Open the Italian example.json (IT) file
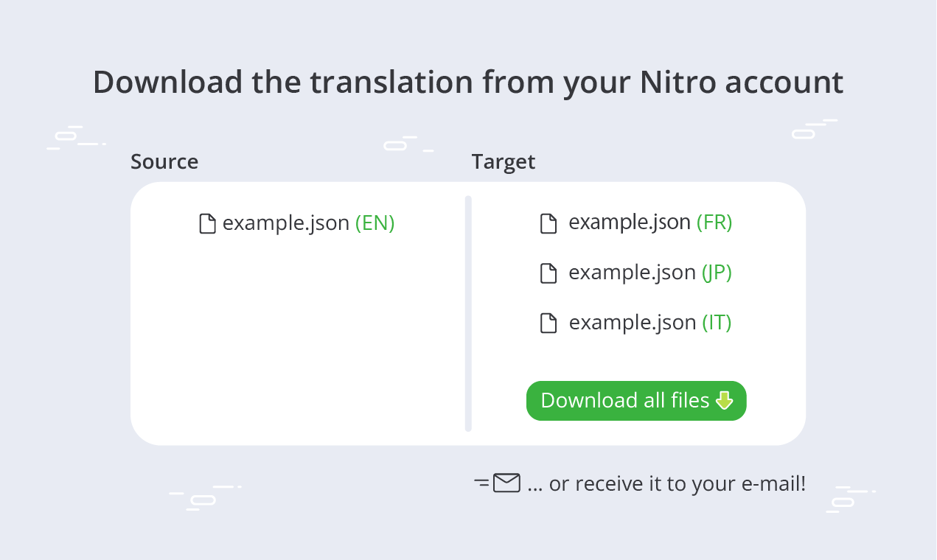The width and height of the screenshot is (937, 560). coord(636,323)
